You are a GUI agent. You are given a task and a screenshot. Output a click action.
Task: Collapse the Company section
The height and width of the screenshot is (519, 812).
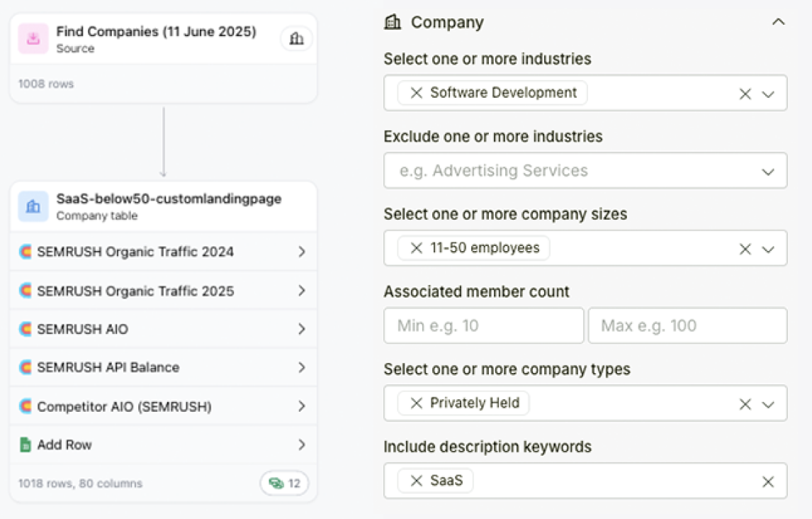(778, 22)
